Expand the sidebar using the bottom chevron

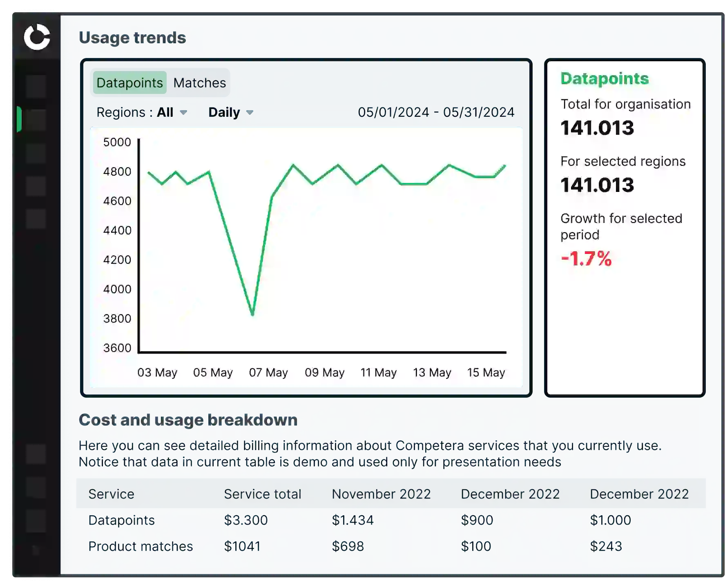[x=36, y=550]
